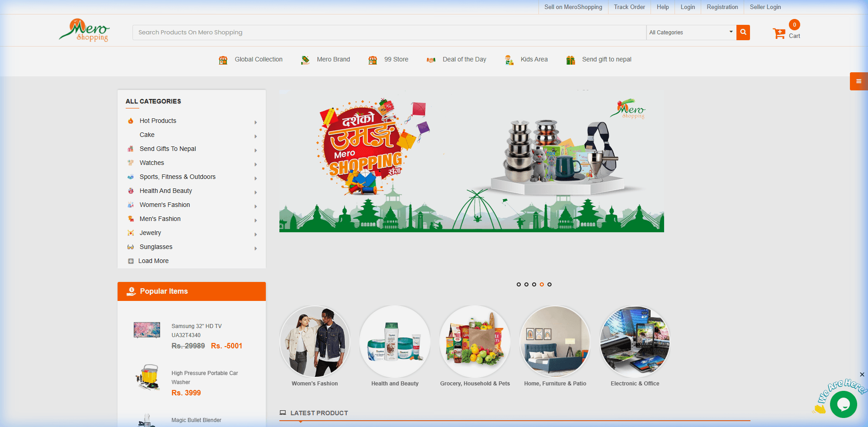This screenshot has height=427, width=868.
Task: Click the Kids Area icon
Action: coord(509,60)
